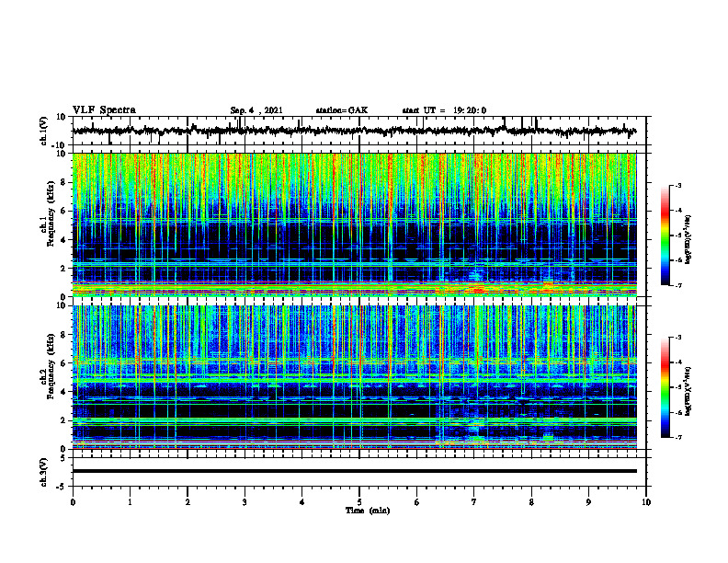Click the "-3" label on ch.2 color scale
The height and width of the screenshot is (563, 728).
click(x=677, y=338)
